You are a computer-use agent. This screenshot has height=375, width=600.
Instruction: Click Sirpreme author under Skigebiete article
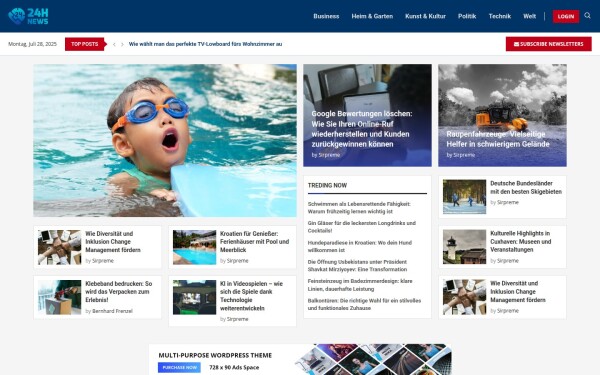coord(507,202)
